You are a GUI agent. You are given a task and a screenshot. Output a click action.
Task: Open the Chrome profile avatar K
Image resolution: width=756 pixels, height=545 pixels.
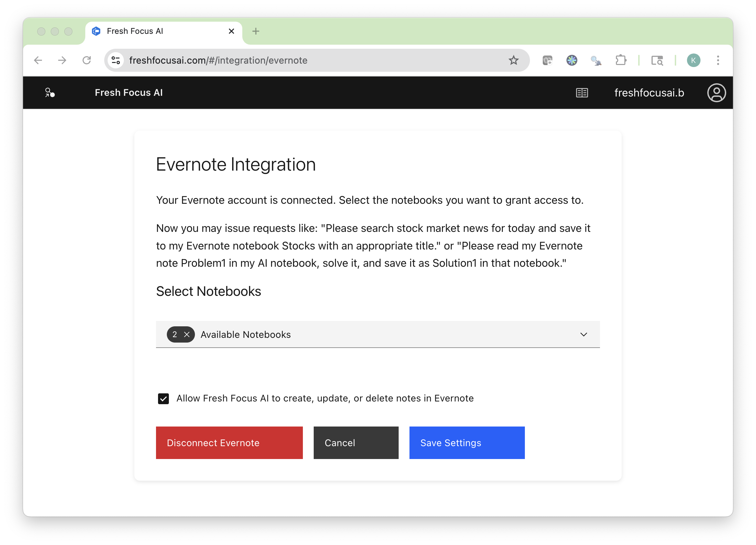[693, 60]
